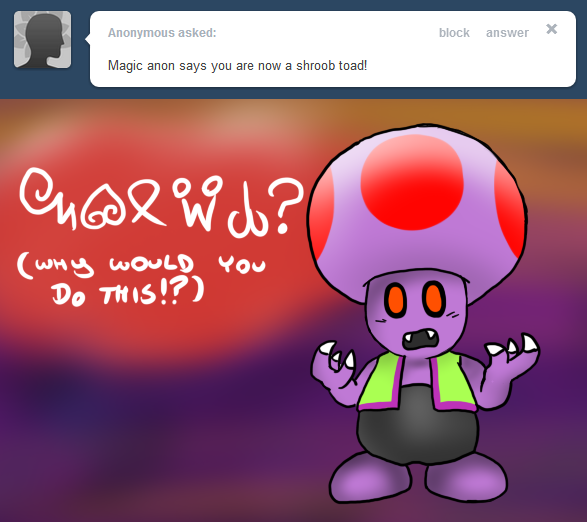This screenshot has height=522, width=587.
Task: Dismiss the ask with the X icon
Action: click(x=551, y=29)
